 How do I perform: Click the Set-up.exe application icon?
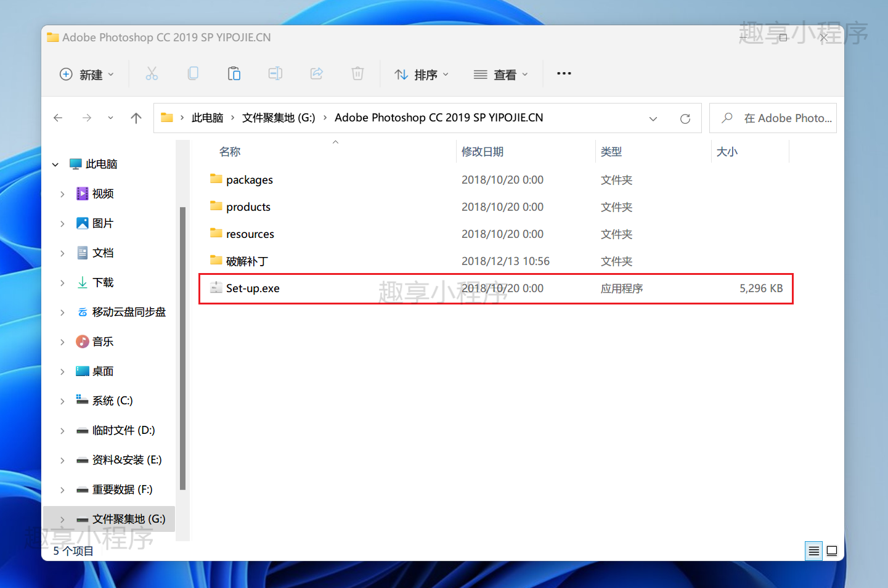(216, 288)
